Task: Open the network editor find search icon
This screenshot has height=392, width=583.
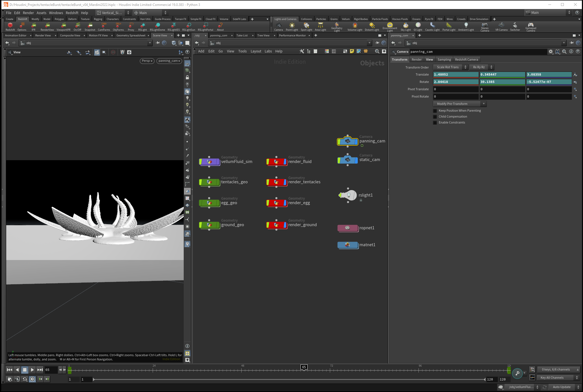Action: click(377, 51)
